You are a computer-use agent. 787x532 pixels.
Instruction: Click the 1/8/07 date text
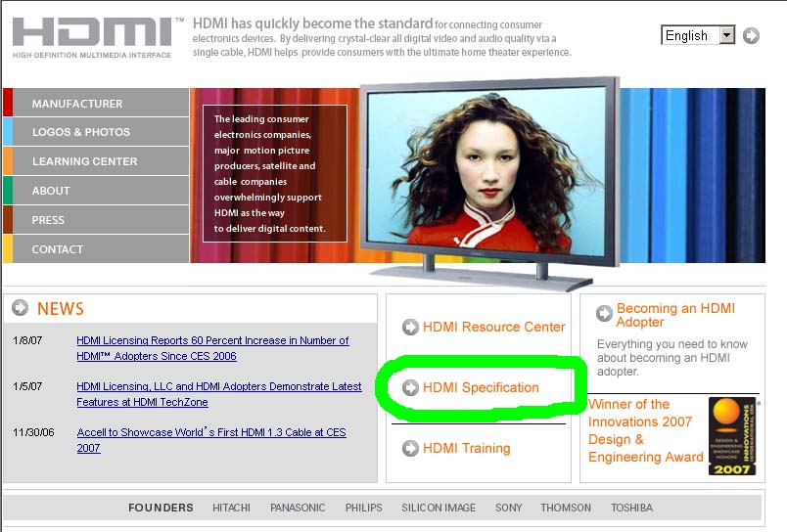(27, 340)
